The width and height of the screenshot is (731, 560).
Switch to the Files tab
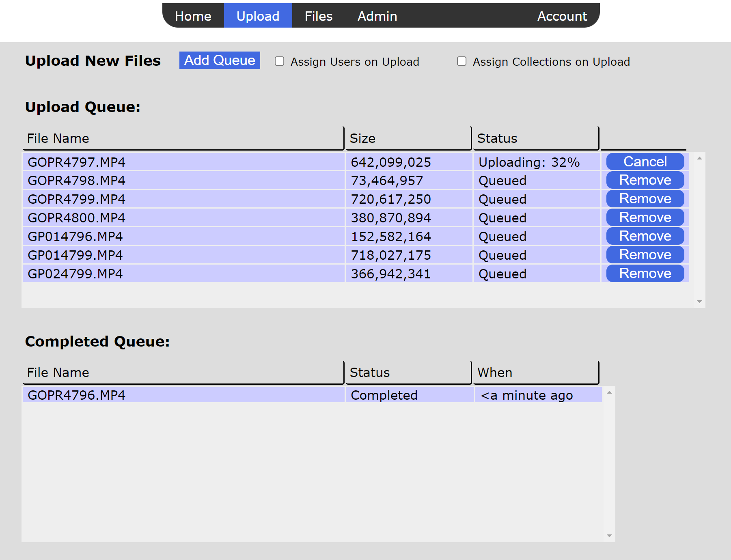pyautogui.click(x=318, y=16)
